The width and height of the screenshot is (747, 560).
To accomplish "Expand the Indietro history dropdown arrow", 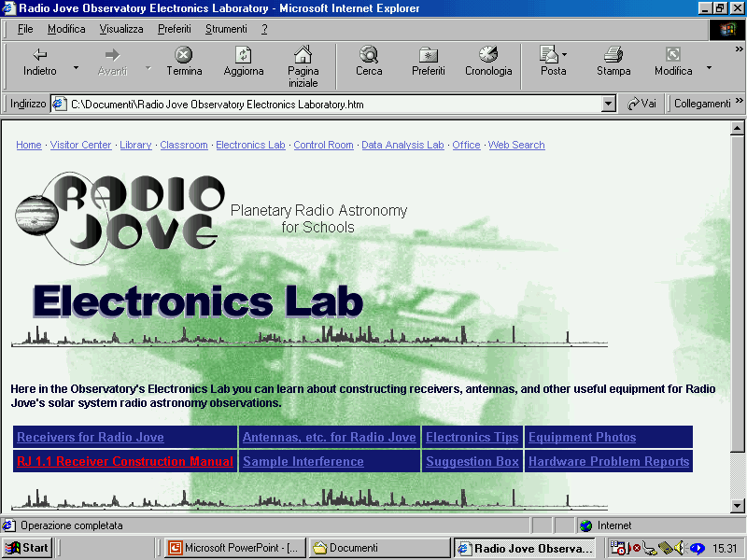I will (77, 69).
